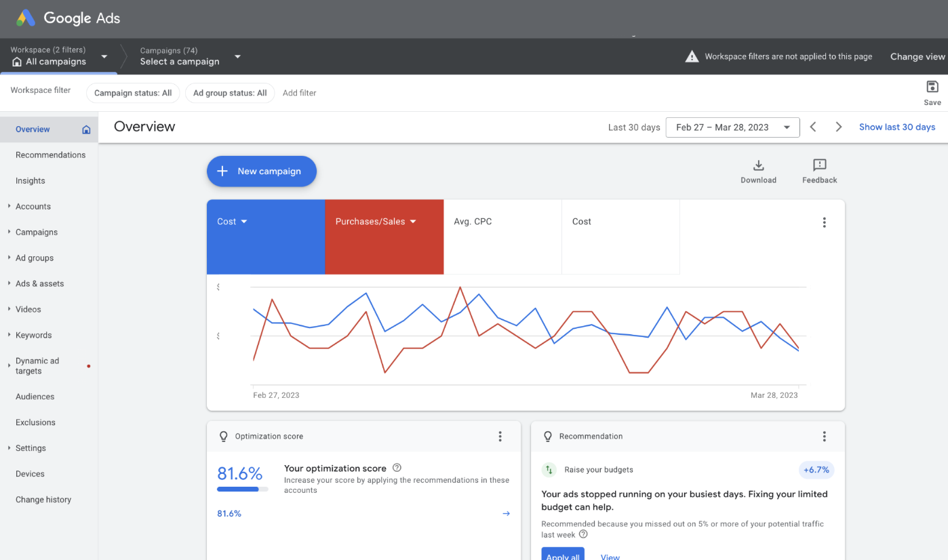Go to next date range arrow
This screenshot has width=948, height=560.
point(838,127)
